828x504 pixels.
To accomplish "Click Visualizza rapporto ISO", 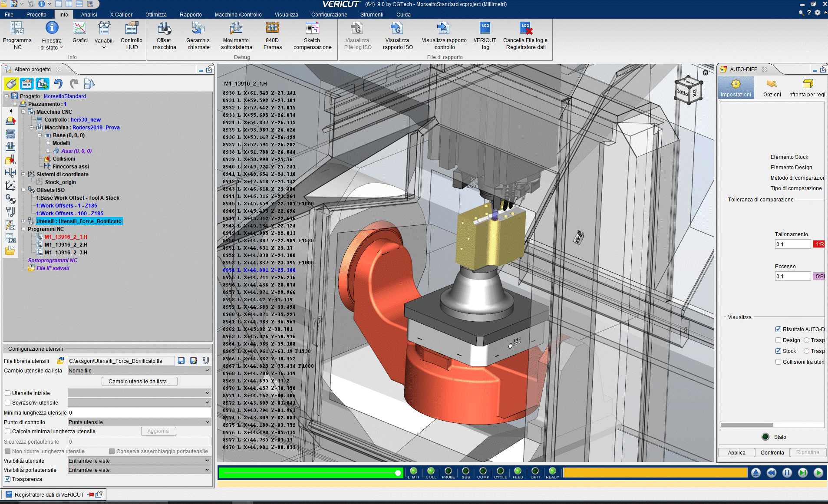I will pos(397,36).
